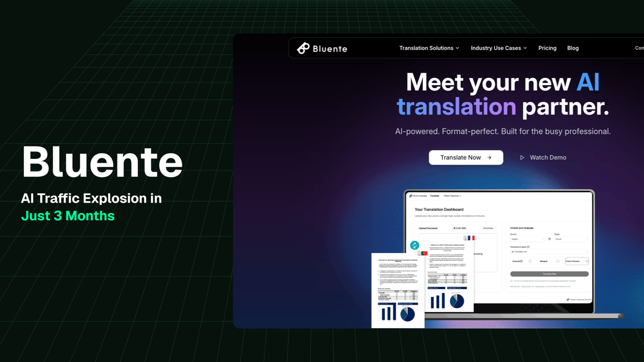Open the Blog link
The height and width of the screenshot is (362, 644).
573,48
